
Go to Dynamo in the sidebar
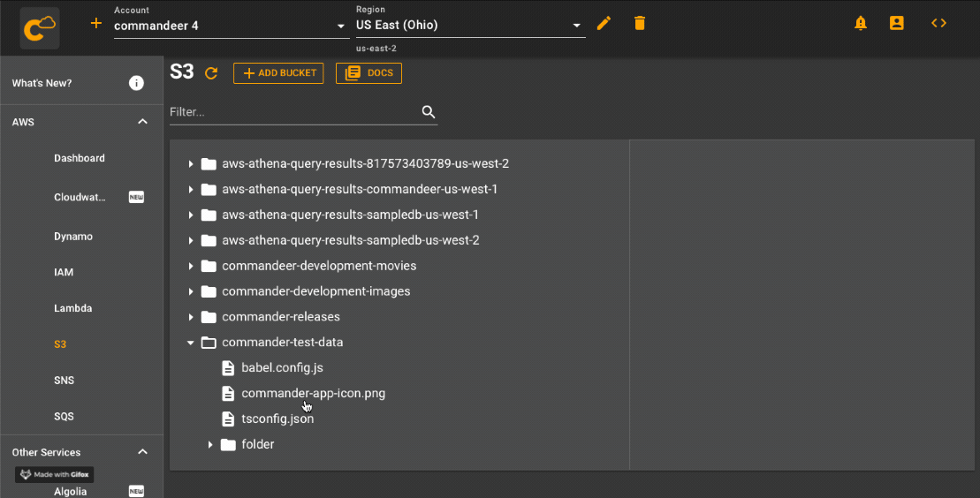[x=73, y=236]
